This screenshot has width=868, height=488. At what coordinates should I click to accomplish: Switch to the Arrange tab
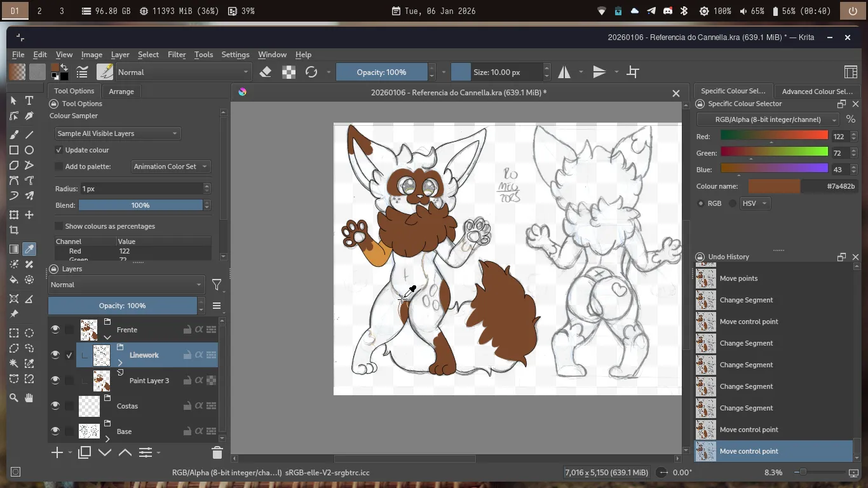121,91
